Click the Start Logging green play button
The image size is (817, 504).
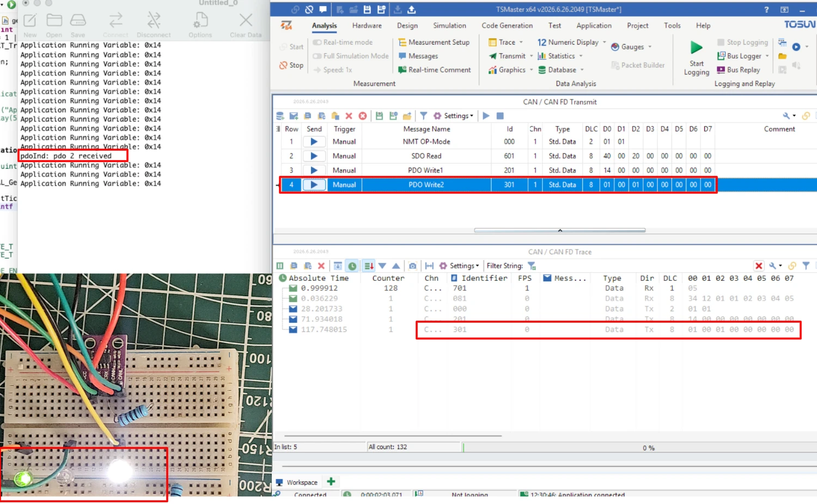point(696,48)
